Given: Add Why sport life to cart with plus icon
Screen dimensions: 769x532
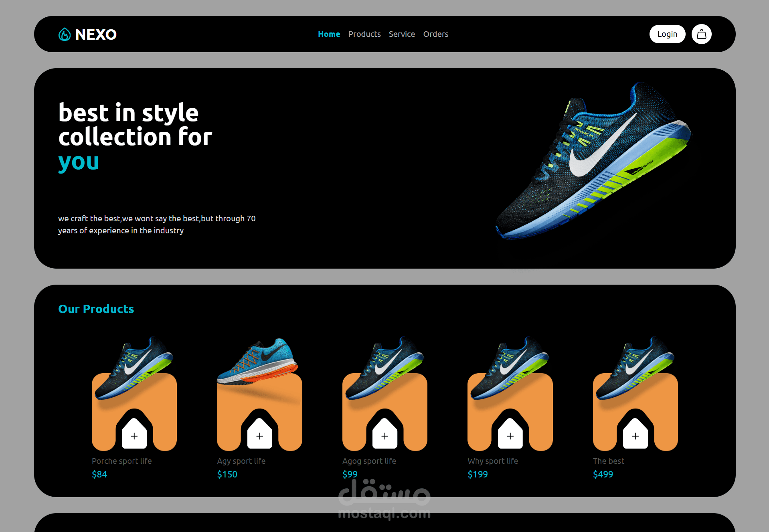Looking at the screenshot, I should (x=510, y=435).
